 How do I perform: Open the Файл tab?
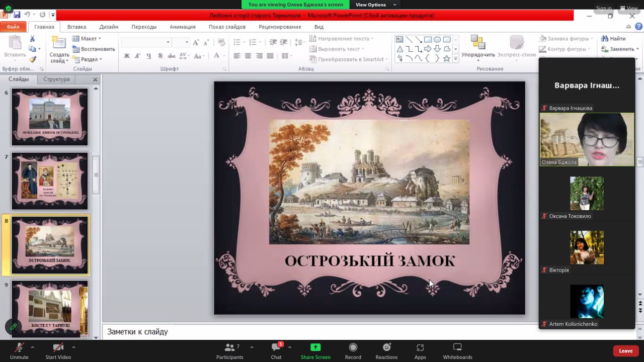click(14, 27)
